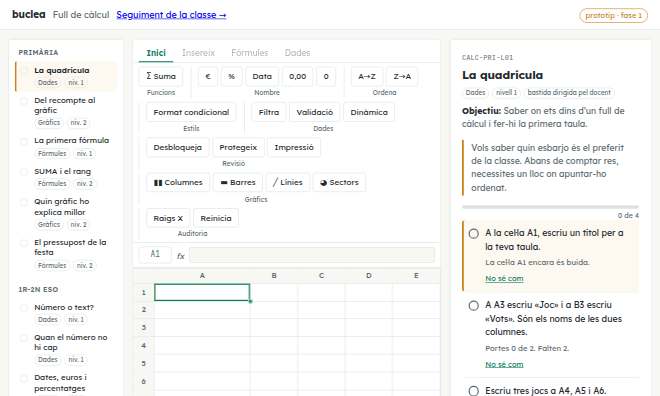Switch to the Inici tab
Viewport: 660px width, 396px height.
pyautogui.click(x=156, y=53)
